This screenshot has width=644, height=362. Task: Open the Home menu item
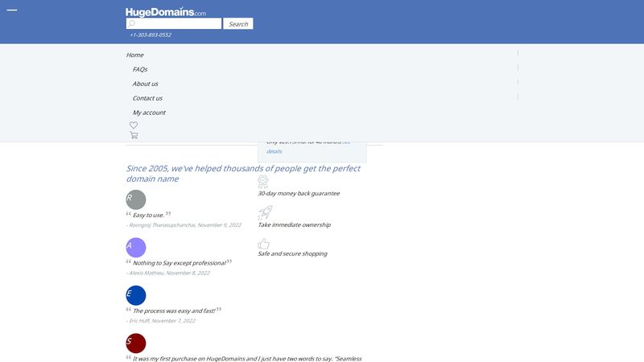point(134,55)
